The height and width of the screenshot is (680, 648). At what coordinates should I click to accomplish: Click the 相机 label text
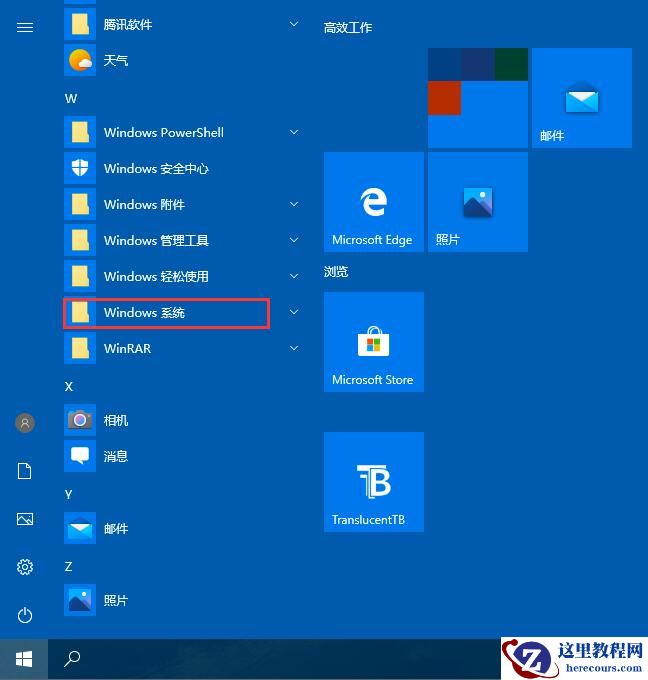116,420
